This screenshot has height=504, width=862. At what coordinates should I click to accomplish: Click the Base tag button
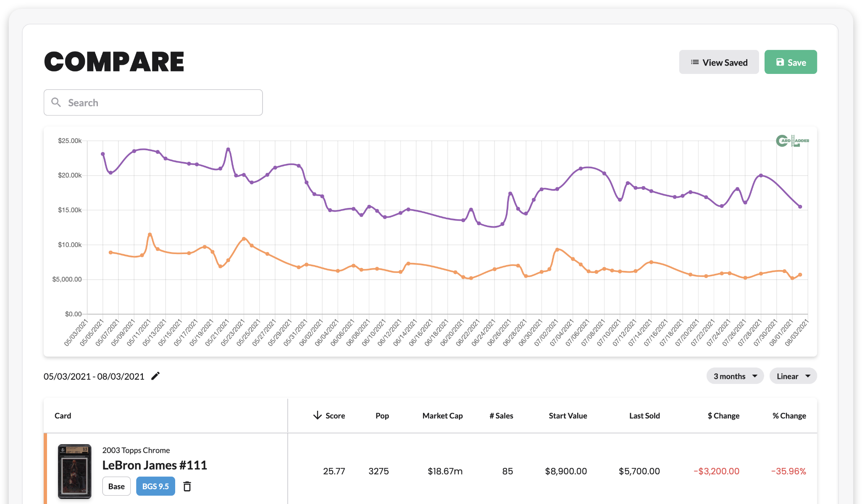(116, 486)
